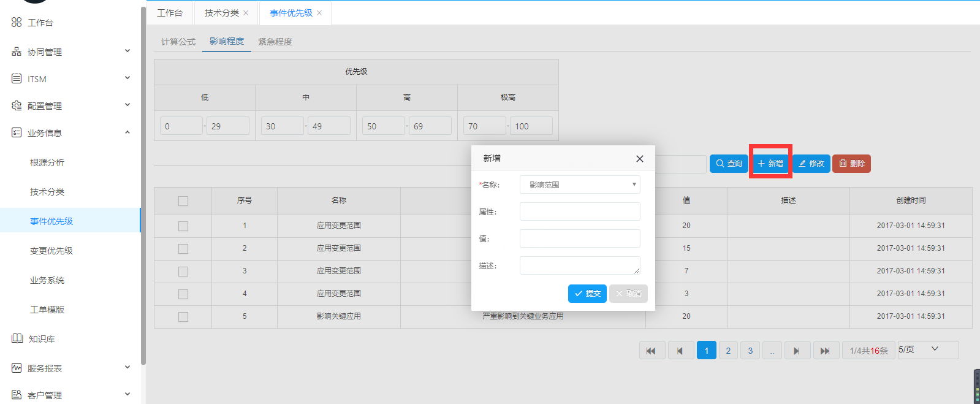The height and width of the screenshot is (404, 980).
Task: Open 变更优先级 in the sidebar
Action: click(x=51, y=251)
